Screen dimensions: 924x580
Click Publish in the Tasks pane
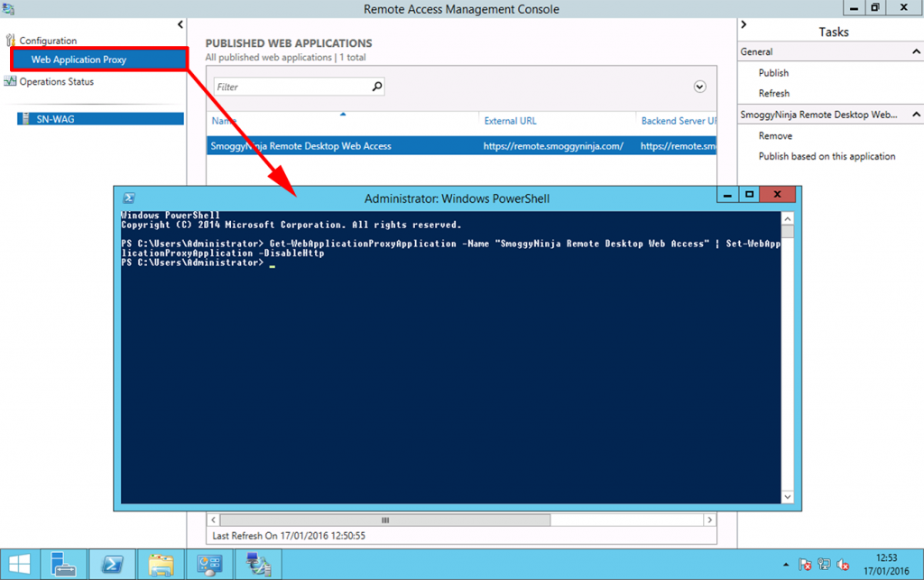[773, 73]
